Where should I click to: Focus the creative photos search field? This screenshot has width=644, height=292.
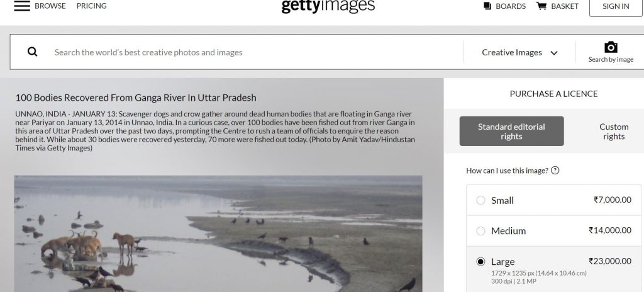(257, 52)
